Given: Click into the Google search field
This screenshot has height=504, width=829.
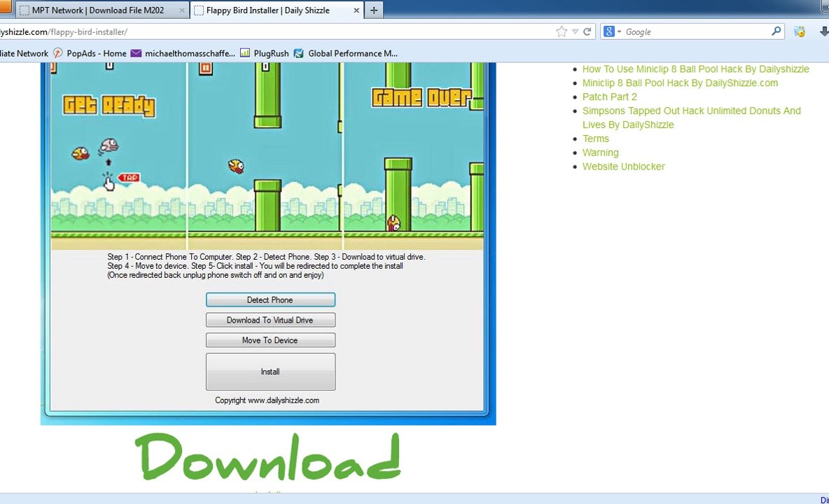Looking at the screenshot, I should (696, 31).
